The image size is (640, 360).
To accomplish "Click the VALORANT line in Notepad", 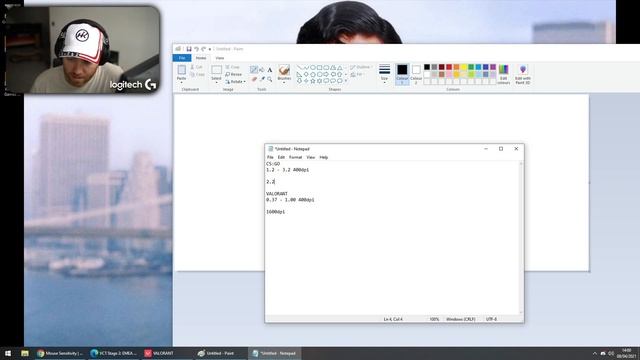I will [x=277, y=193].
